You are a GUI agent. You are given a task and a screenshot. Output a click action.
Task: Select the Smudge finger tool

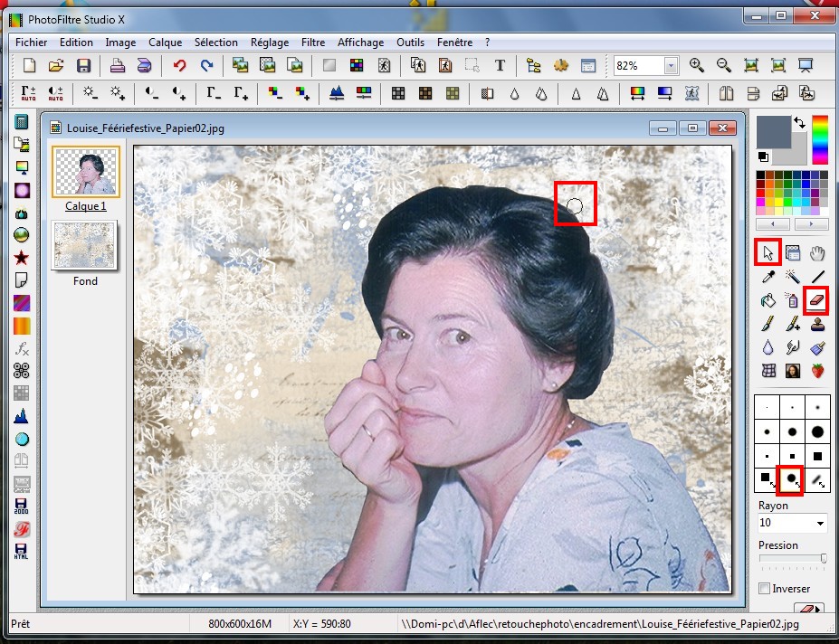coord(793,347)
